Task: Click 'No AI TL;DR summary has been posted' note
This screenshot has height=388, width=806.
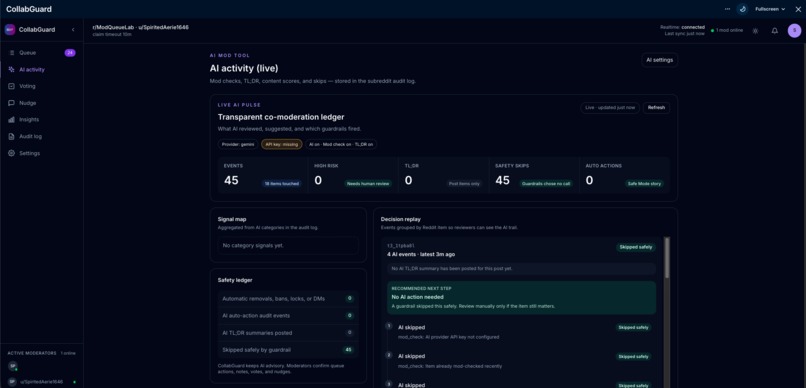Action: coord(521,269)
